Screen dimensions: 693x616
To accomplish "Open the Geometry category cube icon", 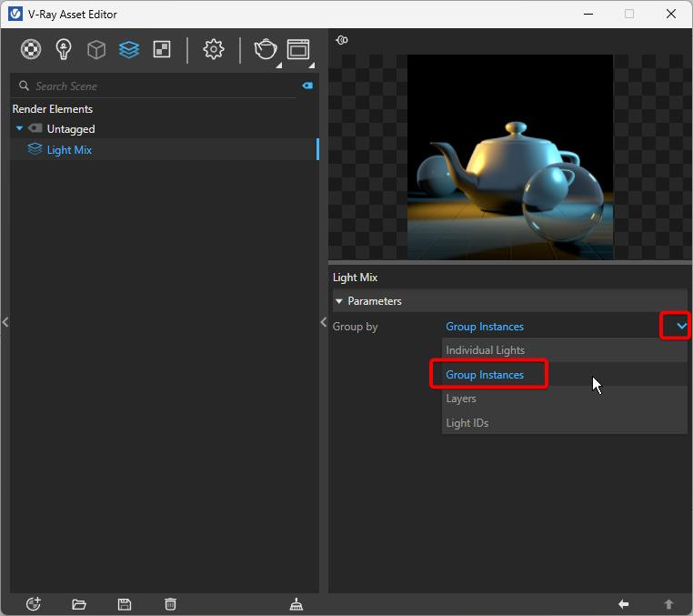I will coord(96,49).
